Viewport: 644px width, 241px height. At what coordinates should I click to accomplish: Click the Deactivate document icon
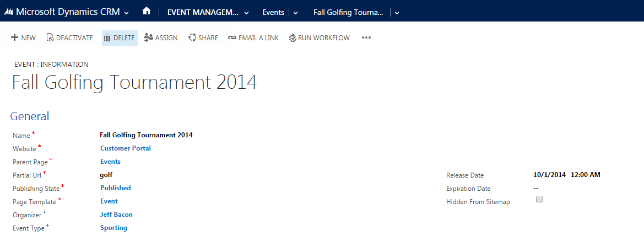coord(50,38)
